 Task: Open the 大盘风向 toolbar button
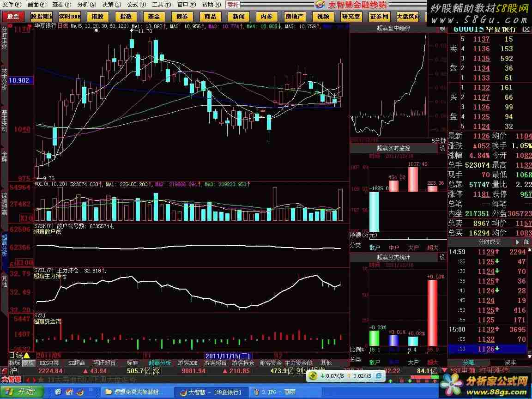click(407, 16)
